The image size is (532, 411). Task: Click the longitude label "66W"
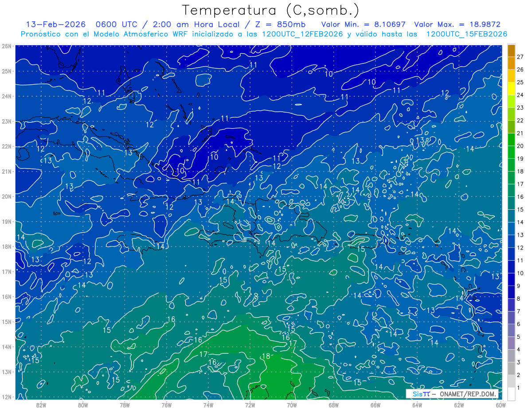[x=375, y=405]
